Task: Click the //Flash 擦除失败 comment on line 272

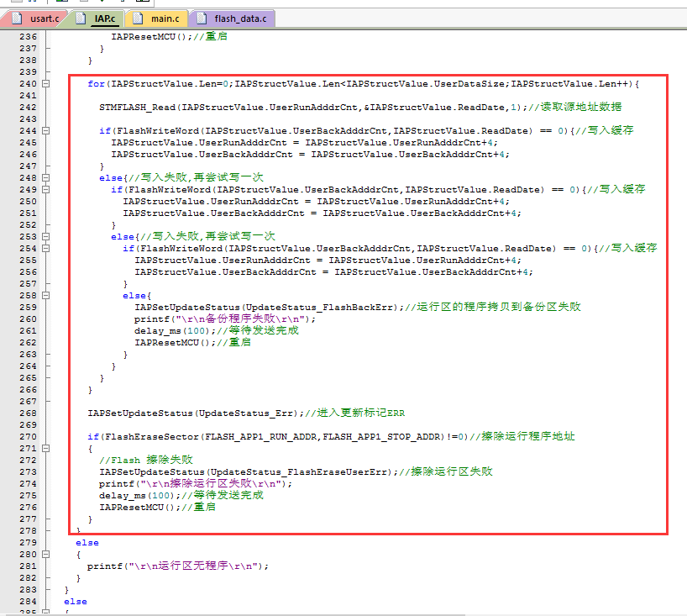Action: [146, 460]
